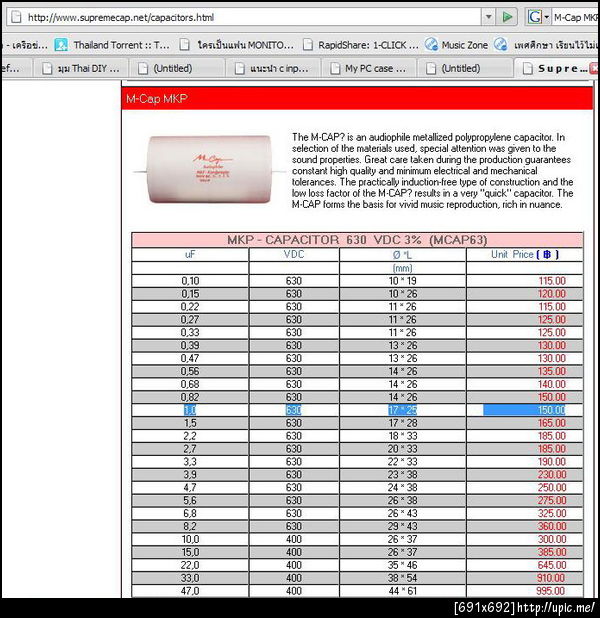Switch to the first (Untitled) tab
Image resolution: width=600 pixels, height=618 pixels.
(177, 69)
